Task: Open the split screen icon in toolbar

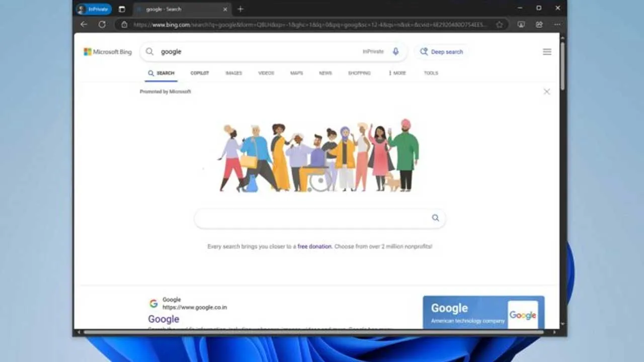Action: [521, 24]
